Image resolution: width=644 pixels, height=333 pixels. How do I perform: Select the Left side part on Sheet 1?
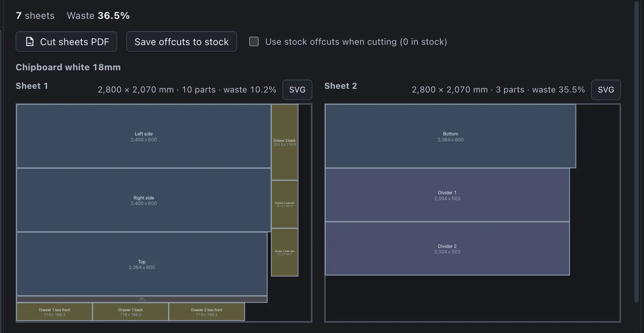(x=144, y=136)
